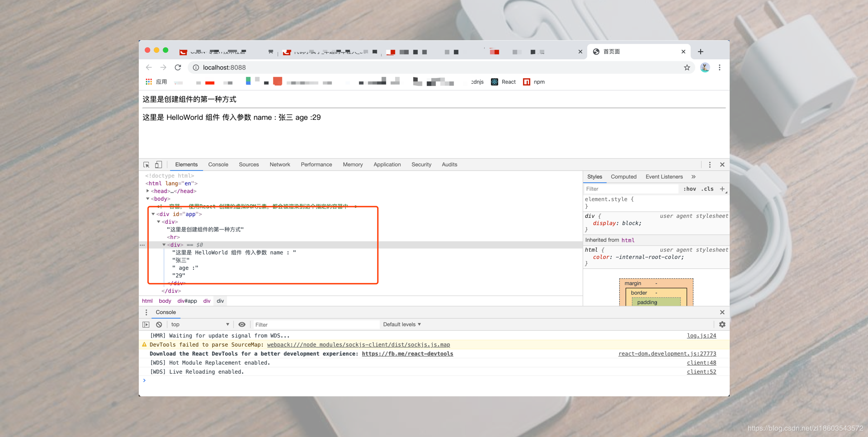
Task: Open the actions menu for selected node
Action: [142, 245]
